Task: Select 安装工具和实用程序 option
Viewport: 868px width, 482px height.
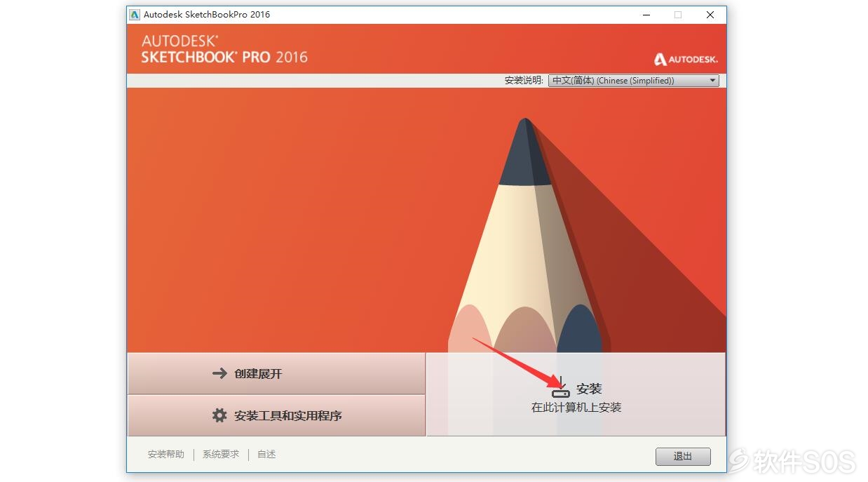Action: pos(276,415)
